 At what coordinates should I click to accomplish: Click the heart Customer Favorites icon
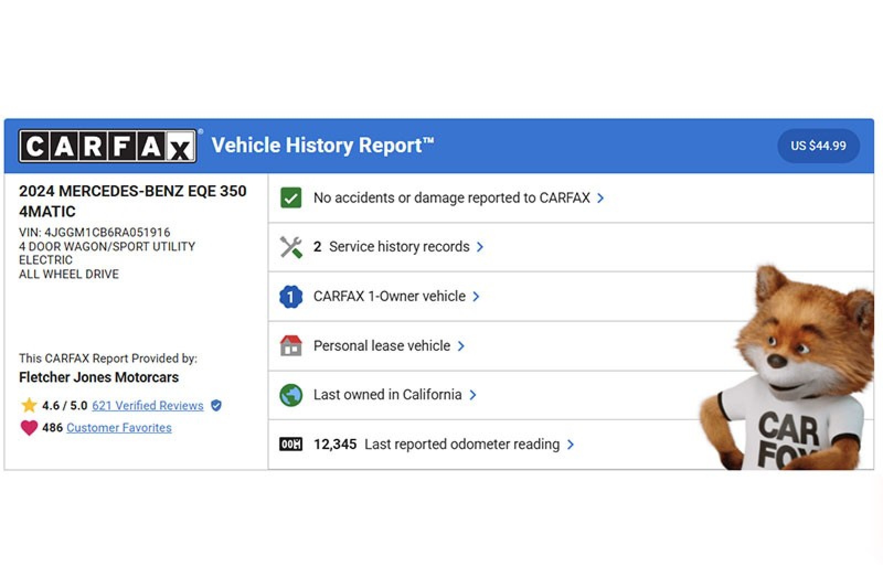coord(28,426)
